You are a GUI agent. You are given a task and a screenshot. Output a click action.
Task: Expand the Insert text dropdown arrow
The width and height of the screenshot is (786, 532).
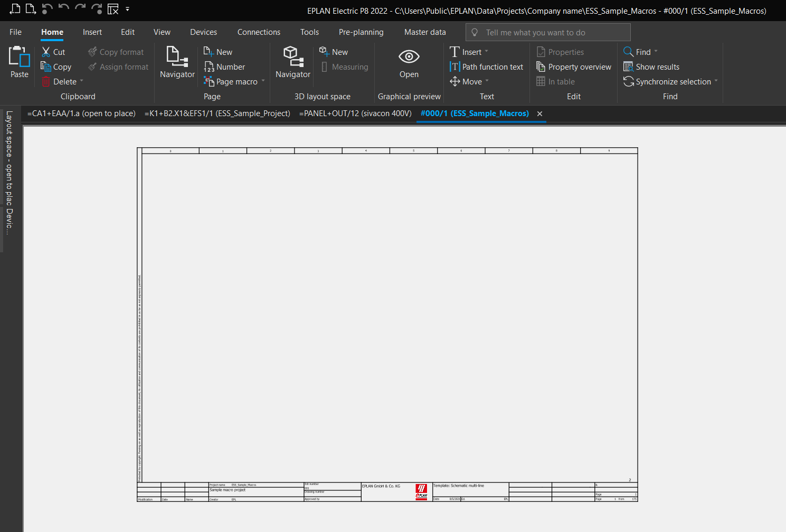pos(487,52)
